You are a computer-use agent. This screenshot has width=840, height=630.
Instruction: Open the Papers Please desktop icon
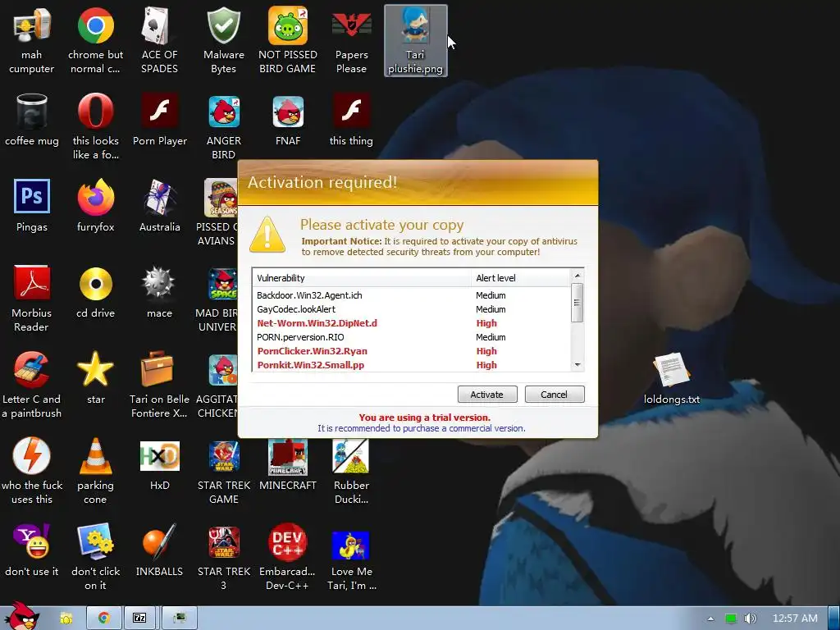pyautogui.click(x=351, y=41)
